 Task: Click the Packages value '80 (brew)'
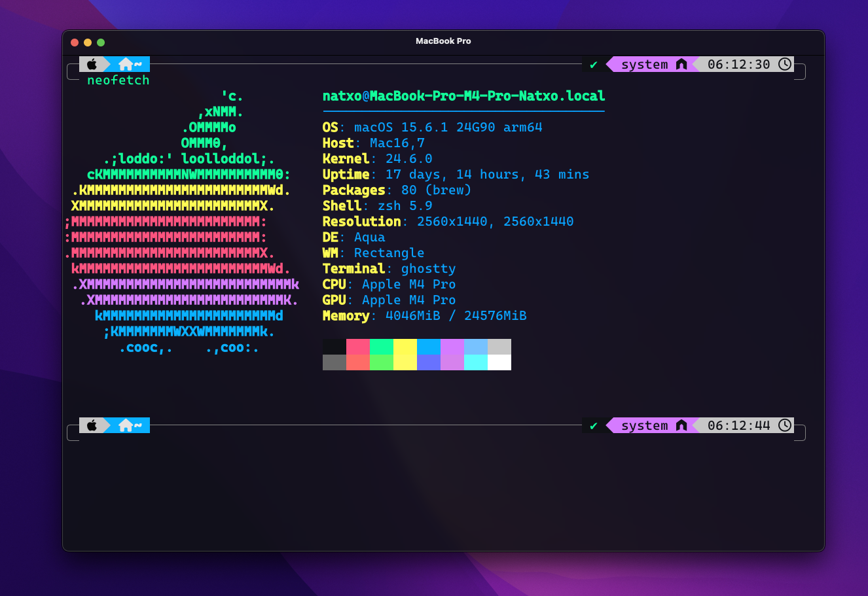pyautogui.click(x=437, y=190)
